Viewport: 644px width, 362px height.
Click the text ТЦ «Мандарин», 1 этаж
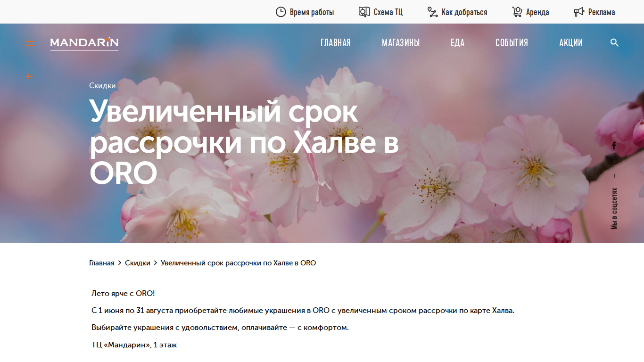click(134, 345)
